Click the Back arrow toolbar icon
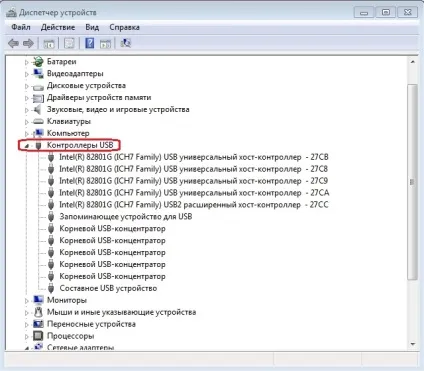The height and width of the screenshot is (371, 424). (x=13, y=43)
